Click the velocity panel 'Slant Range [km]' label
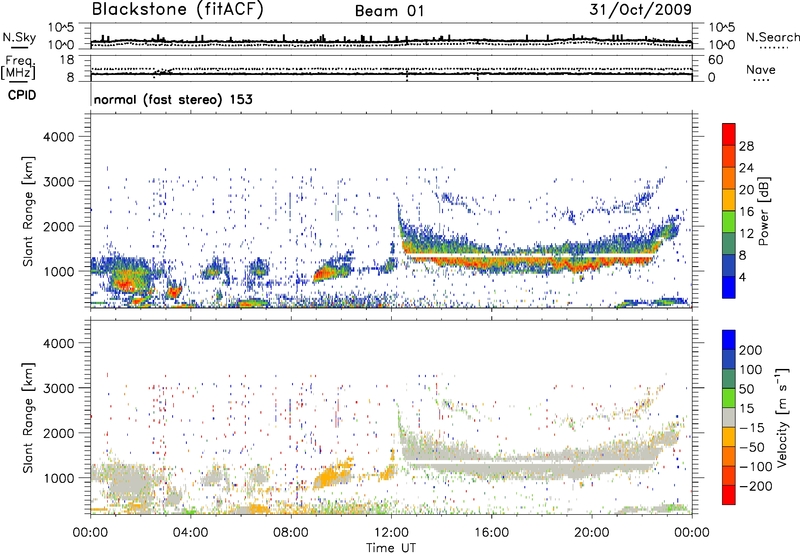The height and width of the screenshot is (554, 800). point(28,417)
